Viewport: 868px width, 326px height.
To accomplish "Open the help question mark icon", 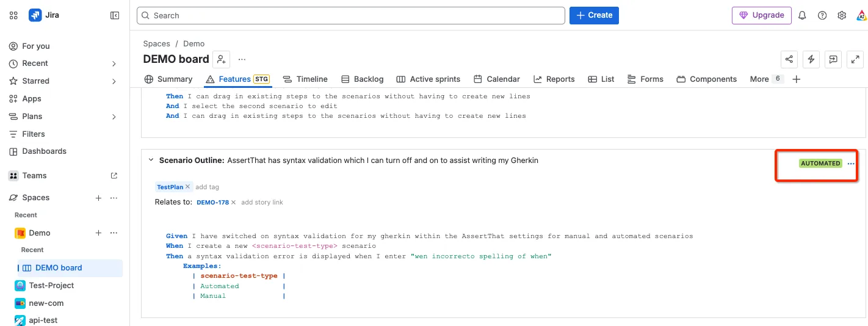I will (x=822, y=15).
